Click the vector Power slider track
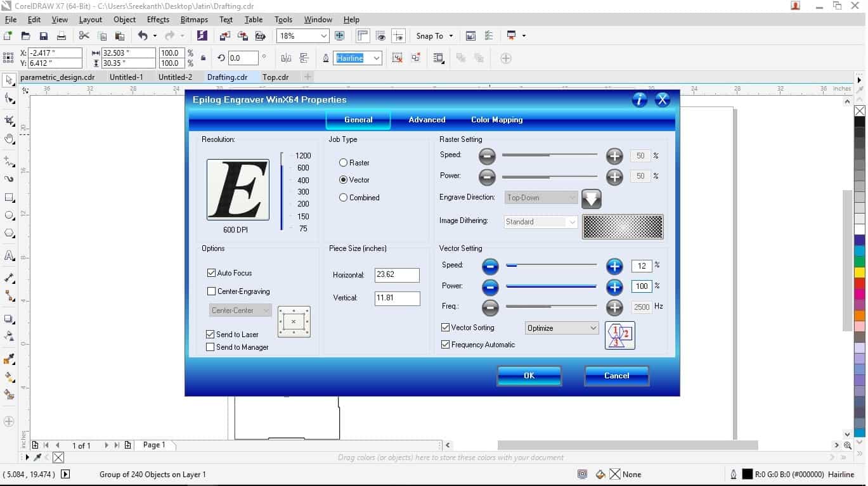Screen dimensions: 868x486 (x=551, y=287)
